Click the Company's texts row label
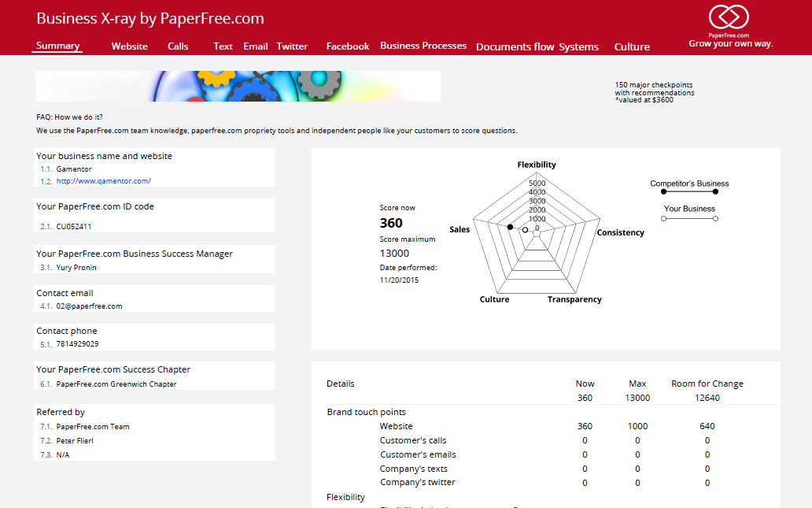Image resolution: width=812 pixels, height=508 pixels. [x=413, y=469]
